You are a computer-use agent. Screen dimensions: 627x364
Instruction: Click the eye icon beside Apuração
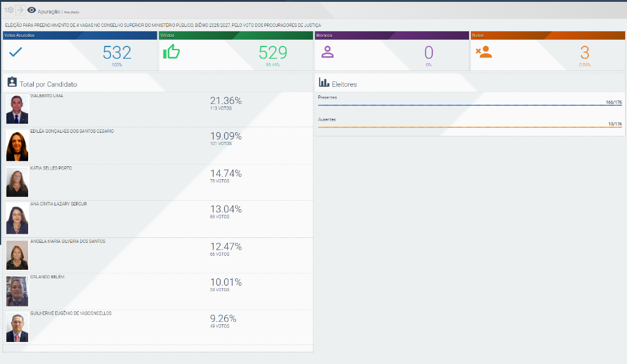click(32, 10)
